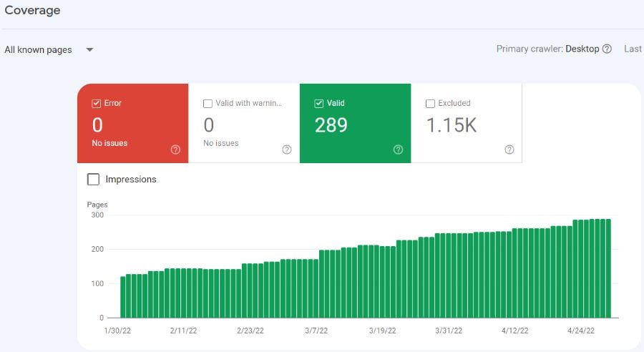Open help icon in Error card
The width and height of the screenshot is (644, 352).
pyautogui.click(x=175, y=150)
